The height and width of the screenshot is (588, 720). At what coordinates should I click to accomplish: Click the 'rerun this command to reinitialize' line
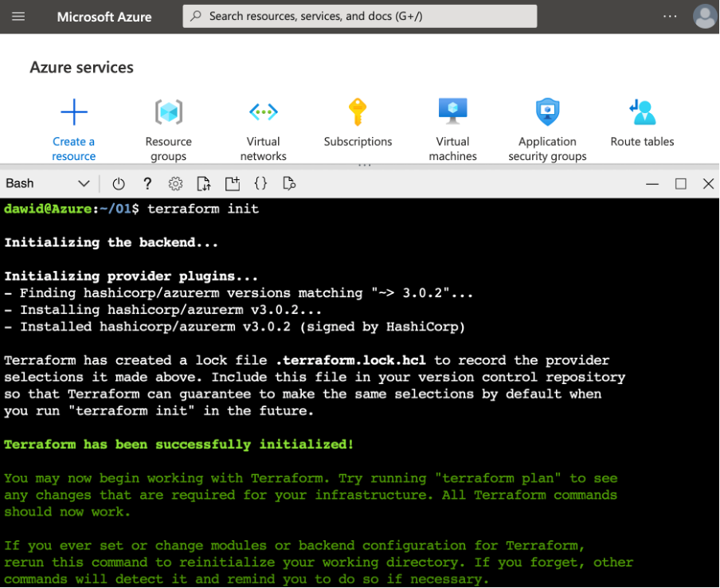click(x=319, y=563)
